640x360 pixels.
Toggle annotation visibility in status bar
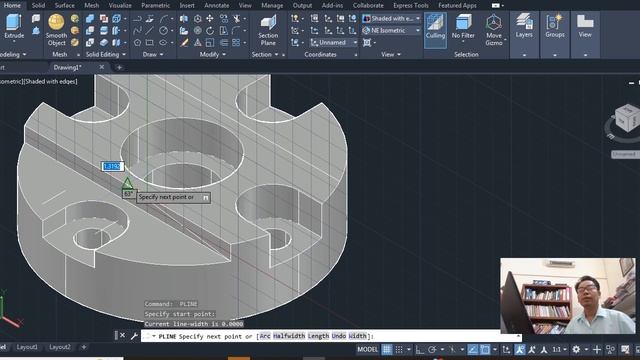point(520,349)
